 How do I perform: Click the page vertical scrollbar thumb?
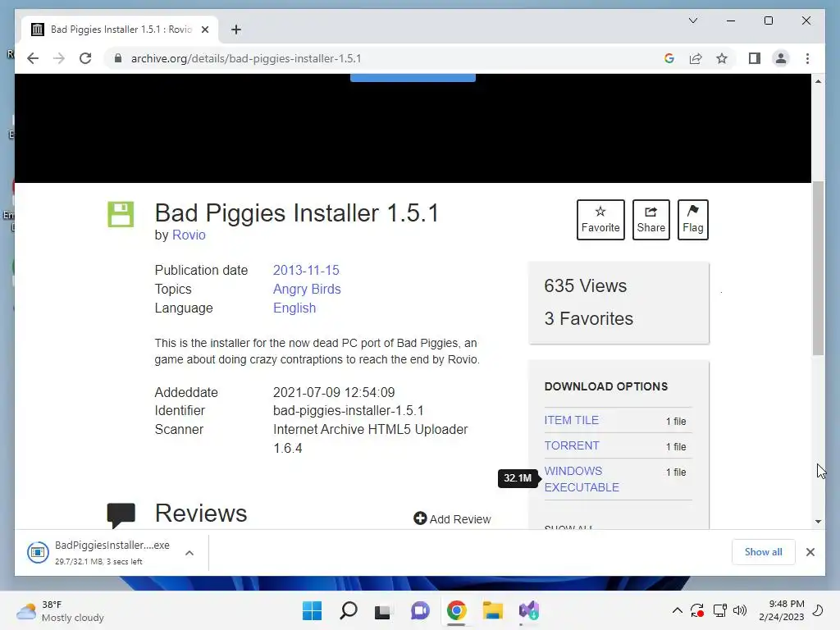[818, 268]
